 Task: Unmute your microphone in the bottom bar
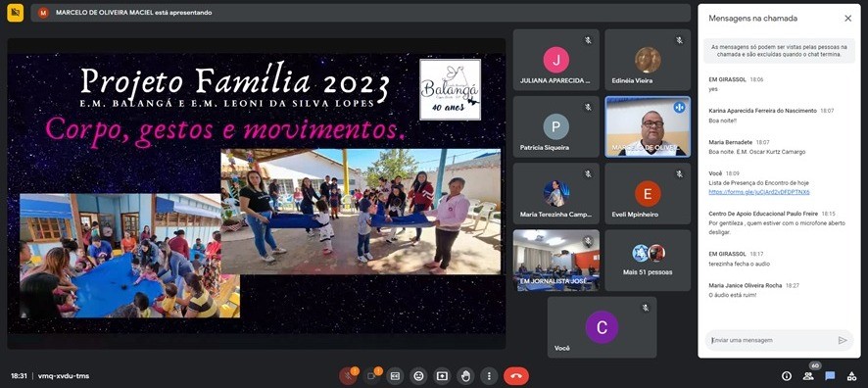(348, 376)
